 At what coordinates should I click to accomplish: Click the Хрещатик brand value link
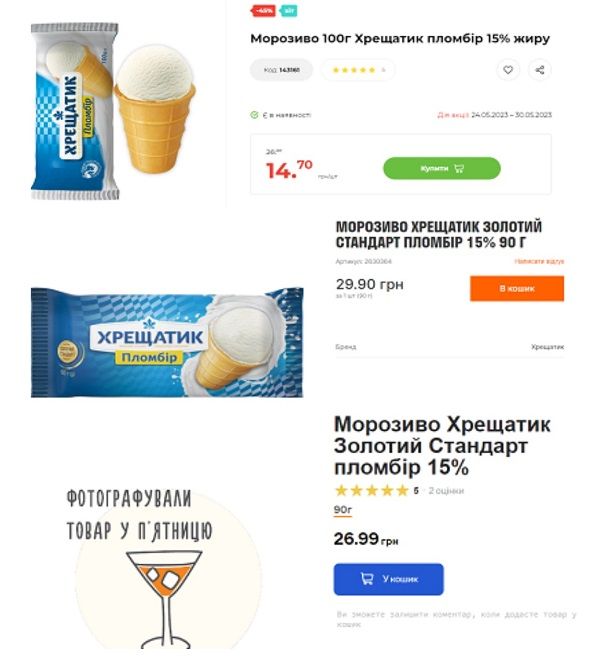547,347
